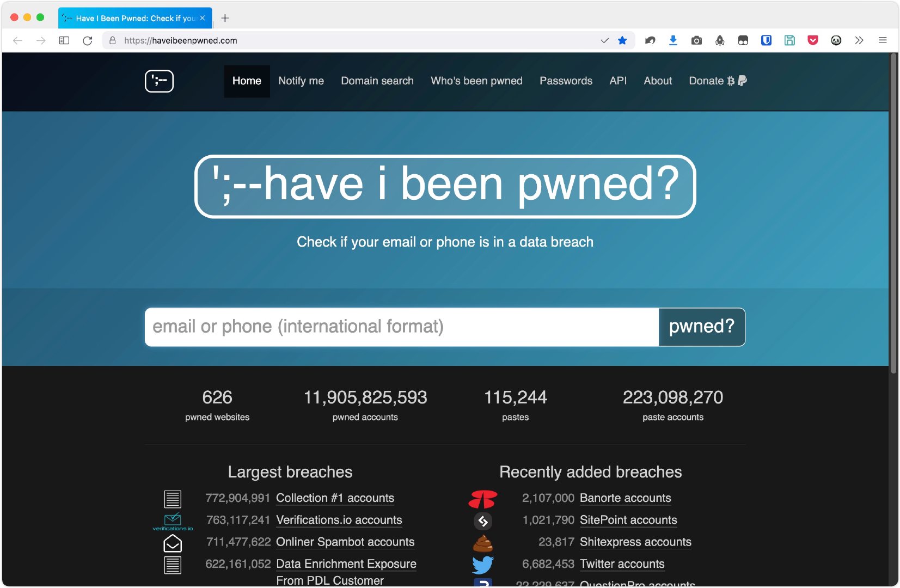Viewport: 900px width, 588px height.
Task: Expand the address bar dropdown chevron
Action: coord(604,40)
